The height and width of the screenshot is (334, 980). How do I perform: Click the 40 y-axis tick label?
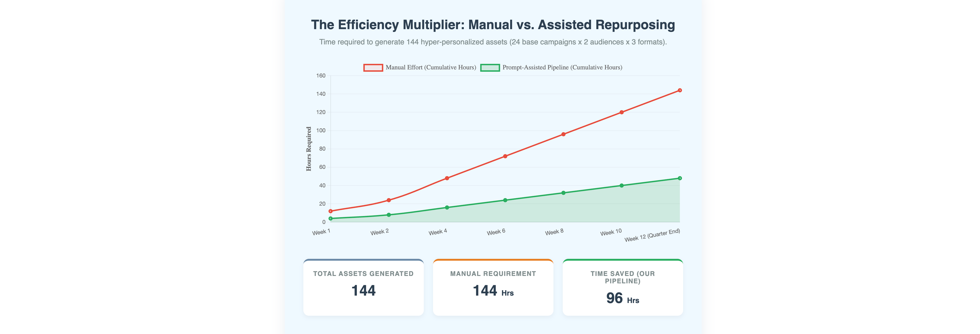click(322, 186)
